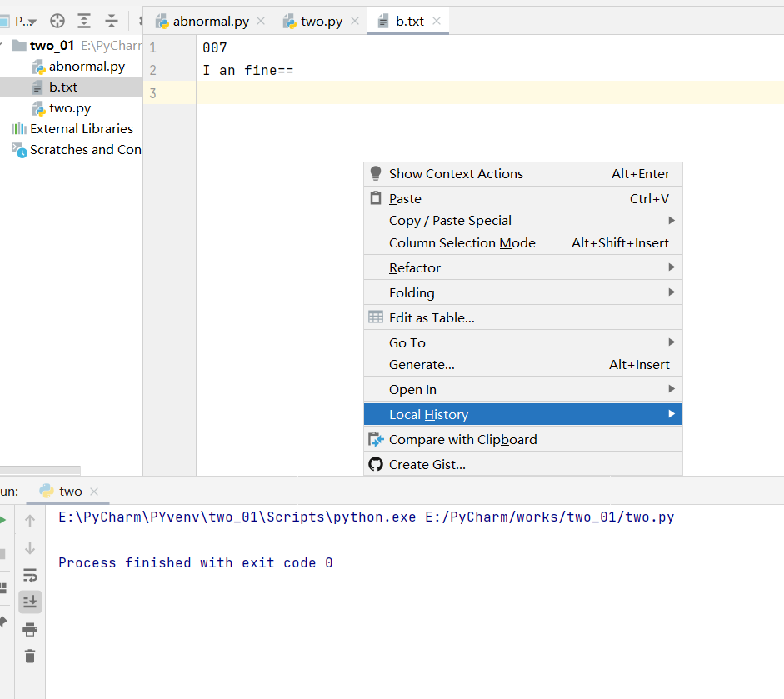Clear the console with the trash icon
This screenshot has width=784, height=699.
(30, 656)
